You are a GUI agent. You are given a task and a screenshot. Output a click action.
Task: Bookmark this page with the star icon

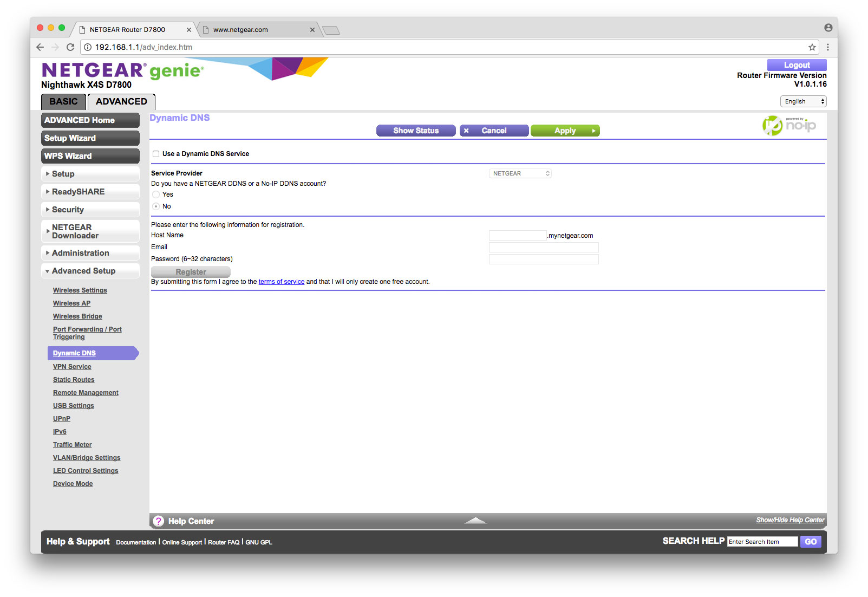click(812, 47)
